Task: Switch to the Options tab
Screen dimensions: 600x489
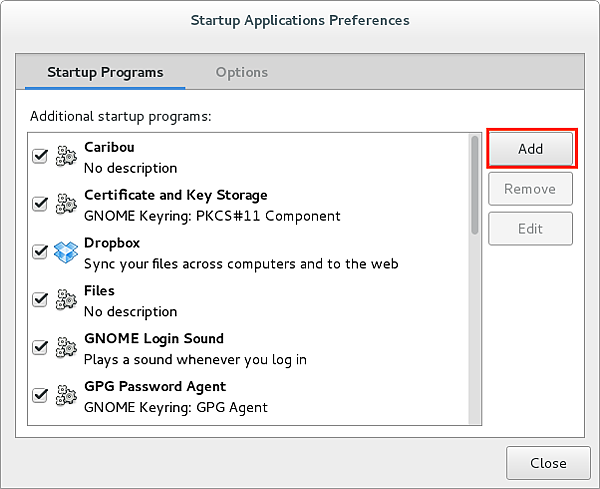Action: pos(242,72)
